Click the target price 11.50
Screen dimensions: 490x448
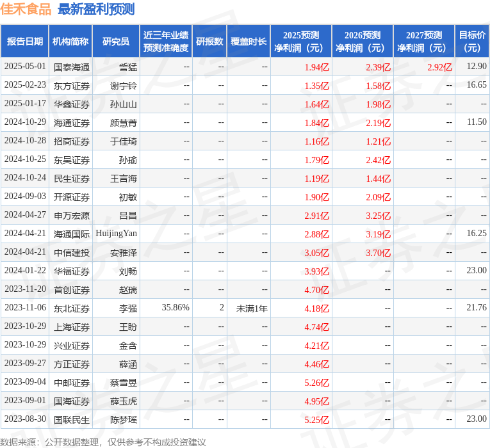click(477, 122)
